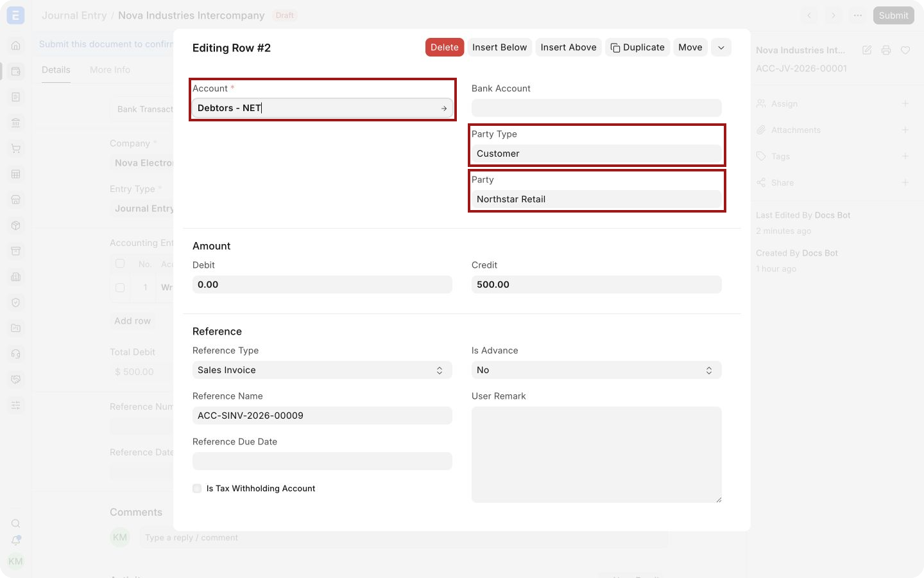The height and width of the screenshot is (578, 924).
Task: Open the notifications bell icon
Action: pyautogui.click(x=16, y=541)
